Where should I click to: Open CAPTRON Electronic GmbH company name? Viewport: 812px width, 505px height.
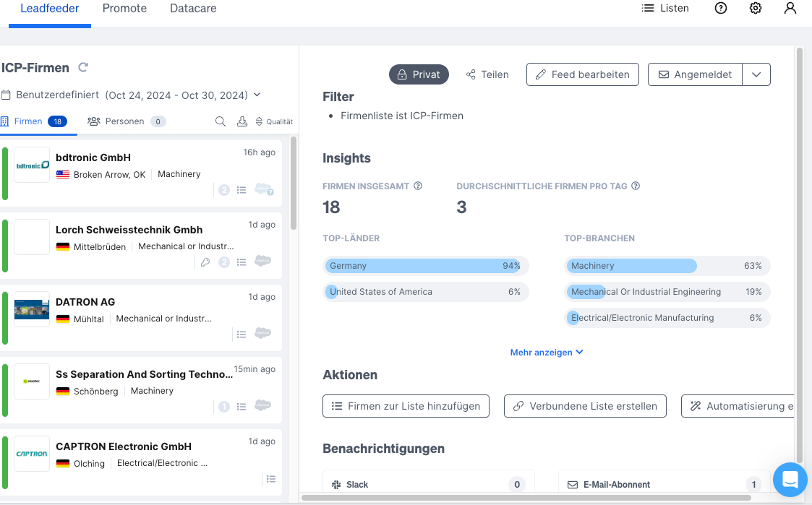(124, 446)
